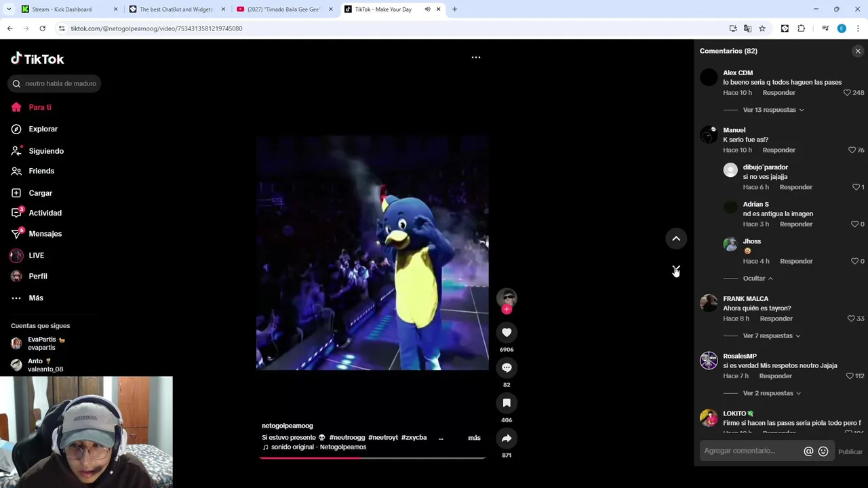
Task: Open sonido original - Netogolpeamos sound link
Action: (315, 447)
